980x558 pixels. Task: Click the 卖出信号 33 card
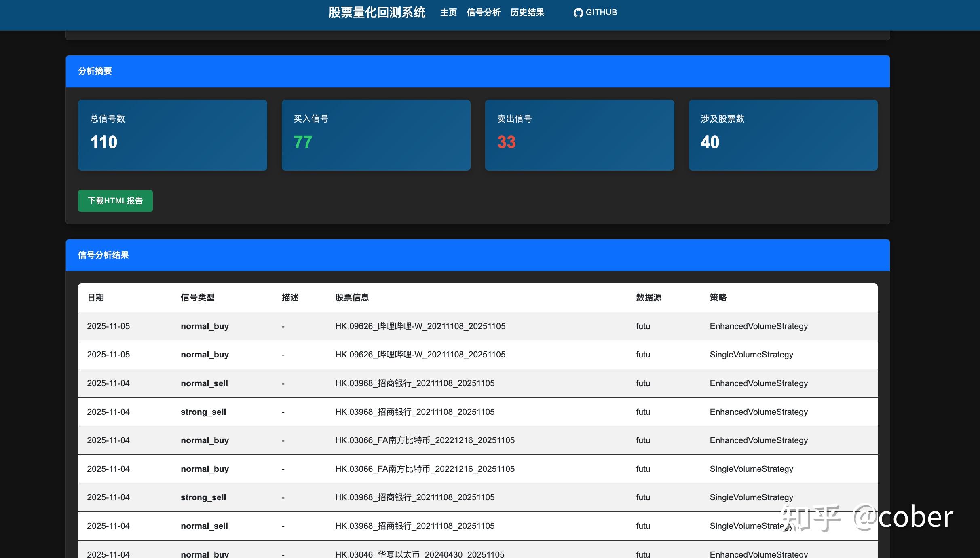(x=580, y=135)
